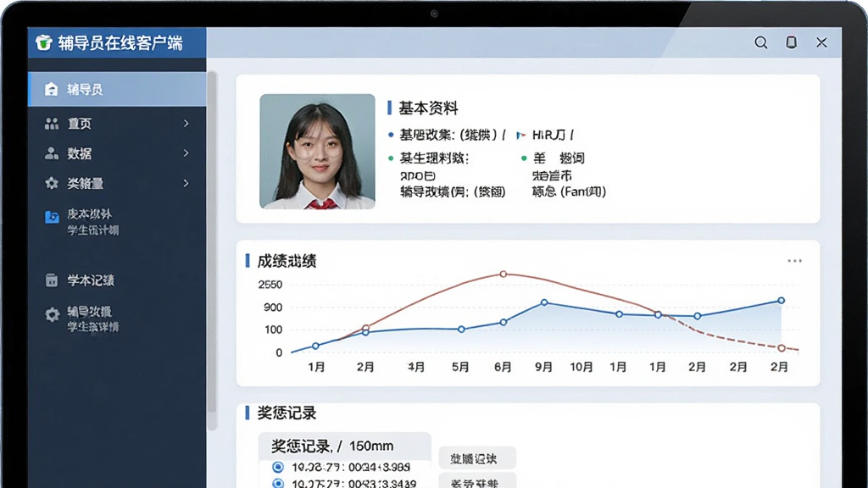Viewport: 868px width, 488px height.
Task: Click the first gray button beside the records list
Action: (x=477, y=458)
